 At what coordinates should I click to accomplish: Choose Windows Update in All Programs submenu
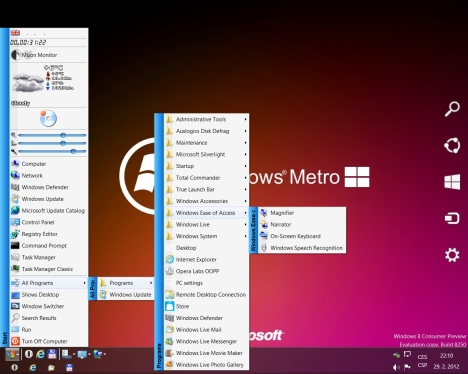126,294
